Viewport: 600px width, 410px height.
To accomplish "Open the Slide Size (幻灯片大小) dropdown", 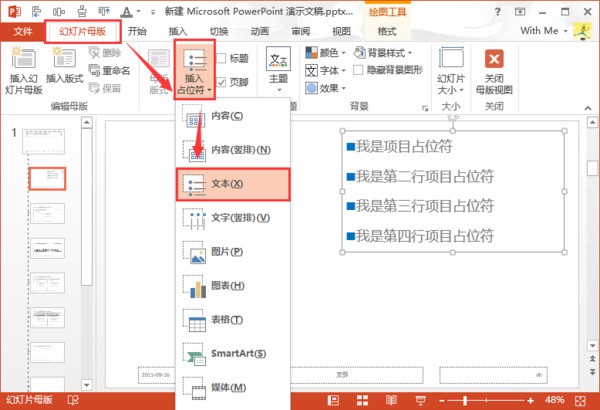I will click(x=451, y=70).
